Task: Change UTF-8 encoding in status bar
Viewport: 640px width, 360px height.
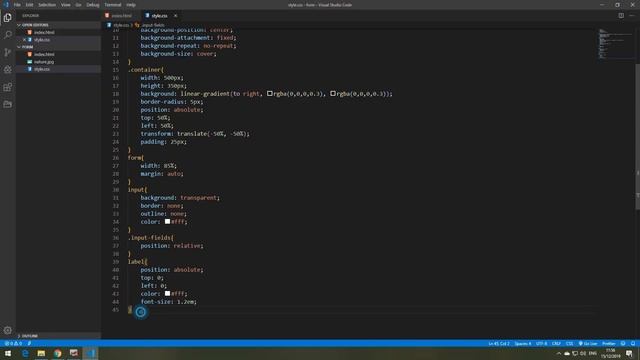Action: tap(541, 344)
